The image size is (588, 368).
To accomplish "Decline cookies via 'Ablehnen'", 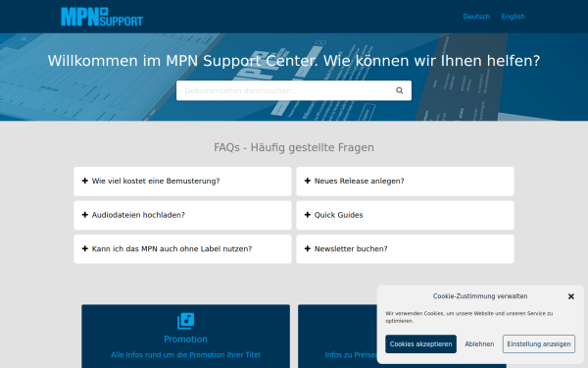I will (479, 344).
